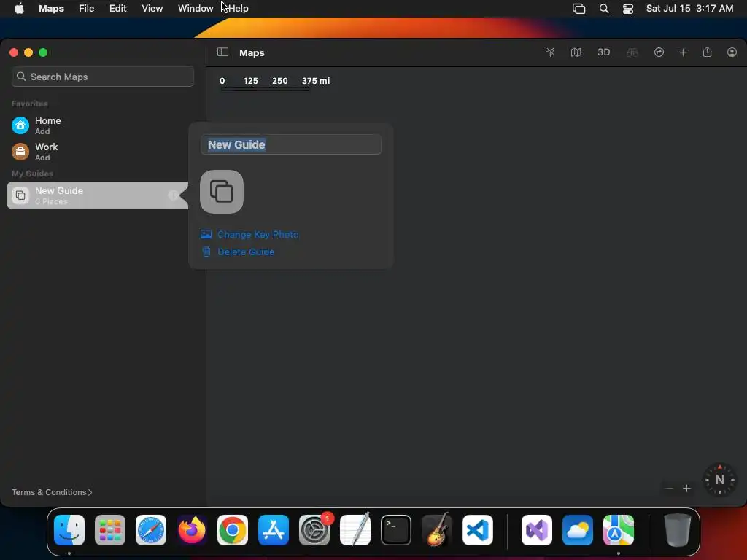Click Change Key Photo link
This screenshot has width=747, height=560.
point(258,234)
